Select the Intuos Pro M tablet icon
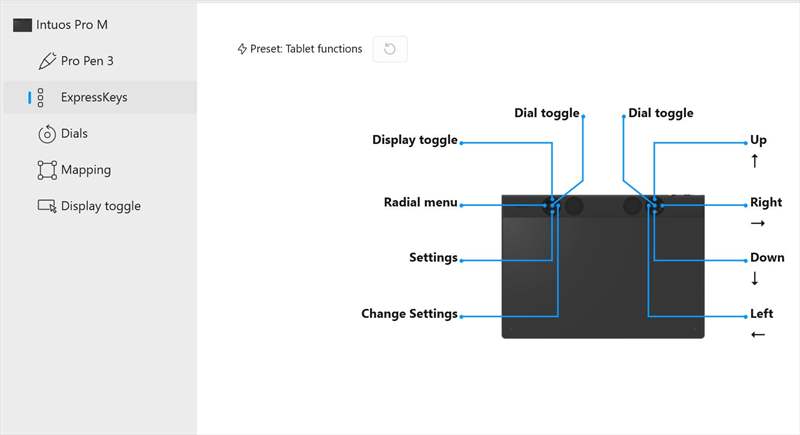This screenshot has height=435, width=800. 22,25
